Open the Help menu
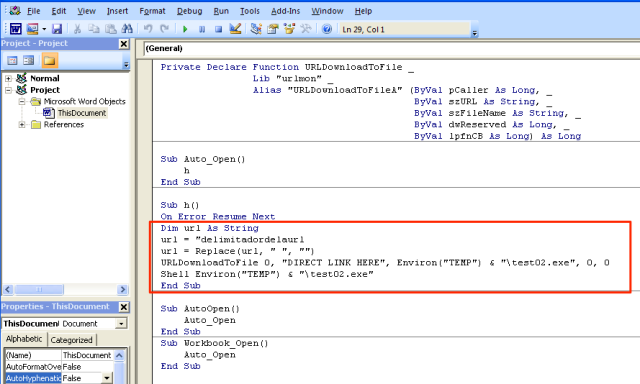Image resolution: width=640 pixels, height=384 pixels. pyautogui.click(x=363, y=11)
